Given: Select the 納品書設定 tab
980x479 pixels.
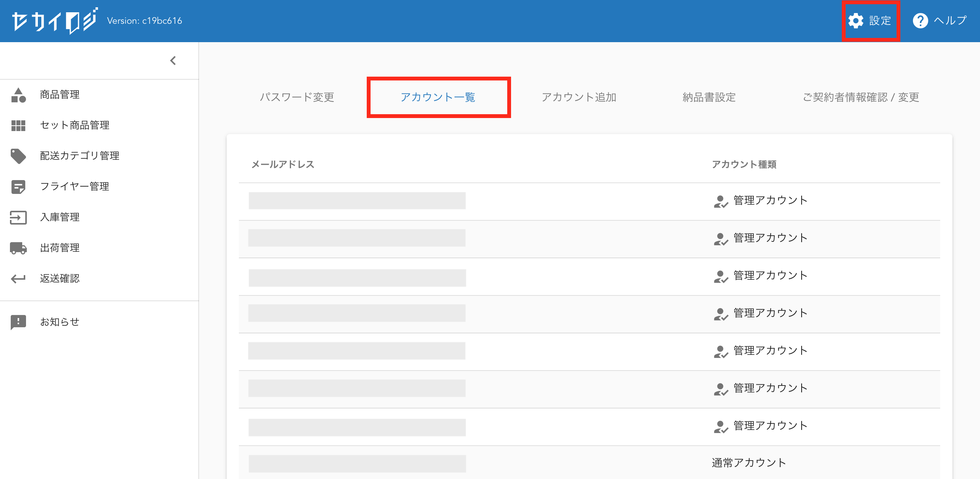Looking at the screenshot, I should tap(709, 97).
